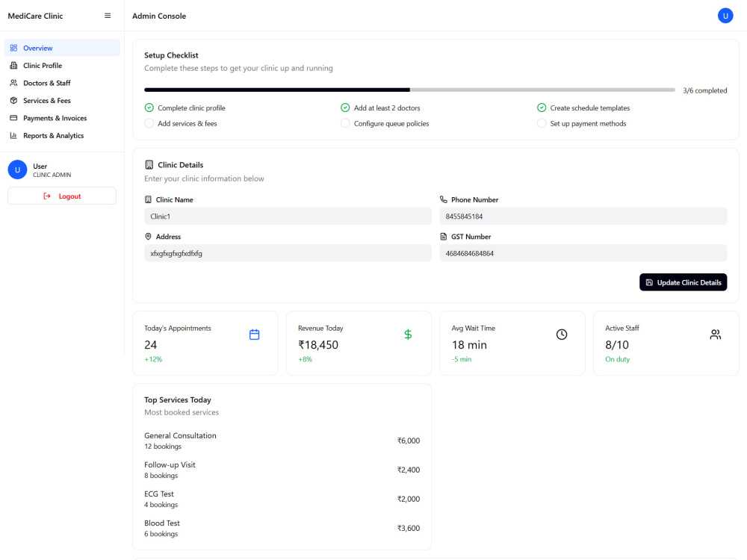Click the dollar icon in Revenue Today card
The image size is (747, 560).
pos(408,335)
